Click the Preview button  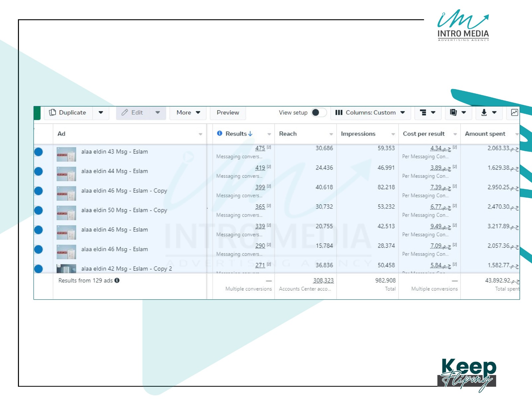pos(228,113)
